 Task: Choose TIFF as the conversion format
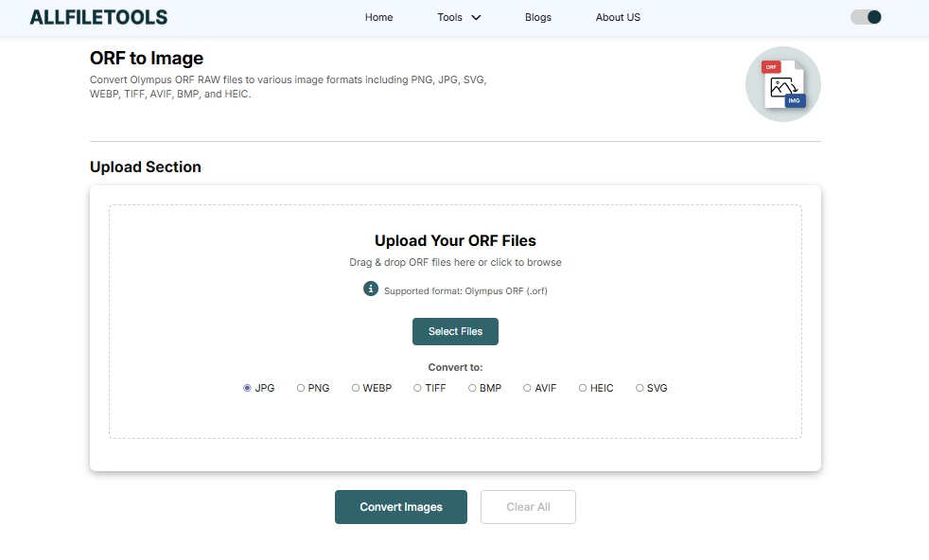pos(418,388)
